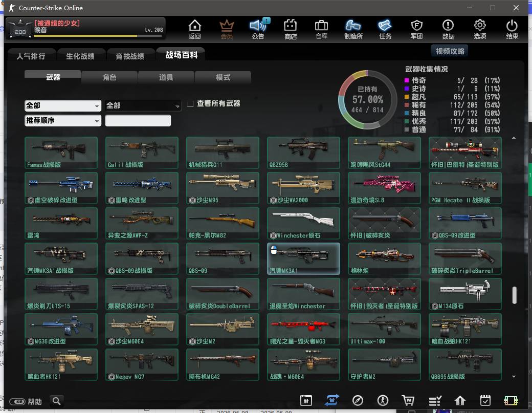
Task: Select the 格林炮 weapon card
Action: point(384,258)
